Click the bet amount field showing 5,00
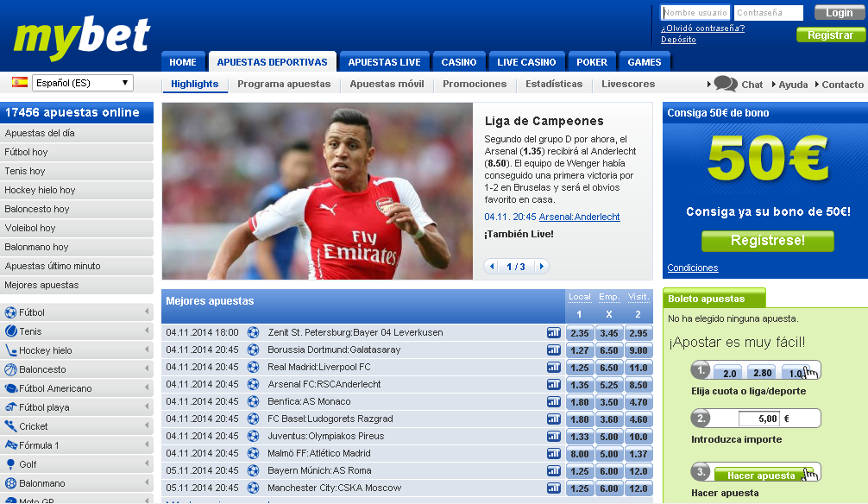This screenshot has width=868, height=504. 759,419
